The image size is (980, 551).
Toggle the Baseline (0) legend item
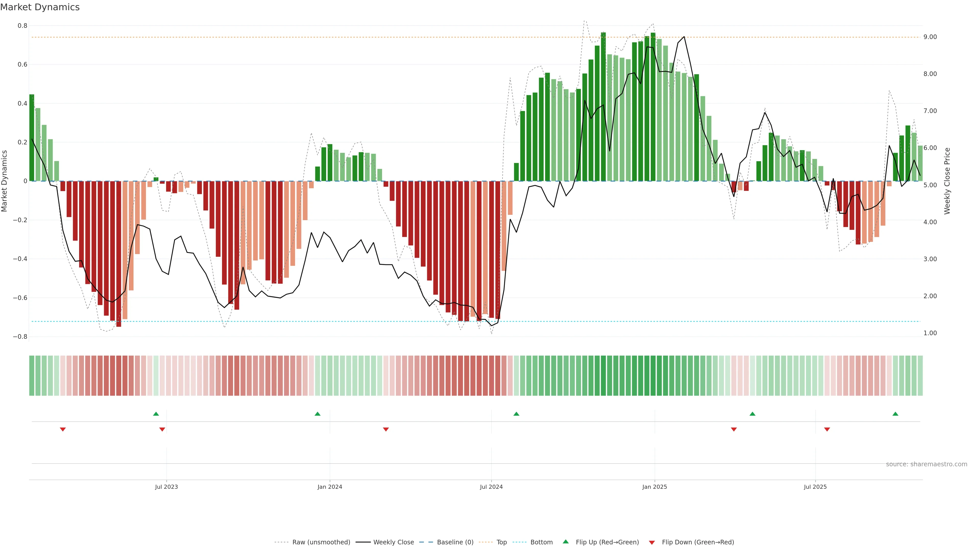[x=455, y=542]
